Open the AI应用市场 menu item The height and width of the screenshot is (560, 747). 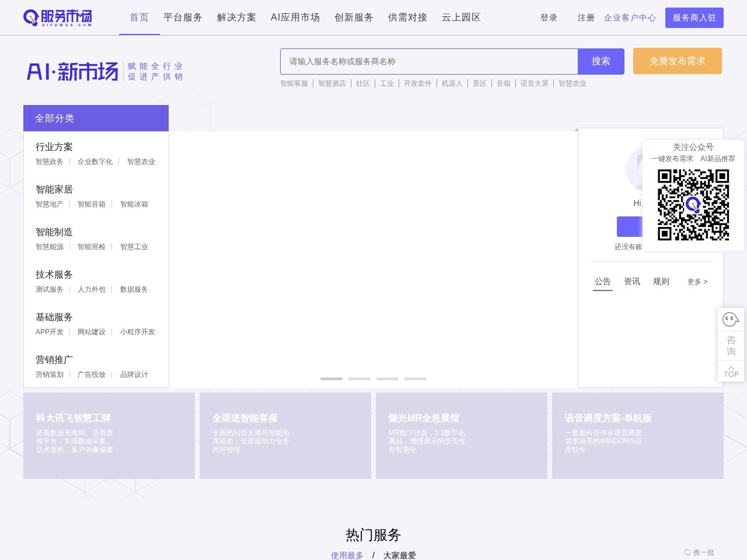[295, 17]
